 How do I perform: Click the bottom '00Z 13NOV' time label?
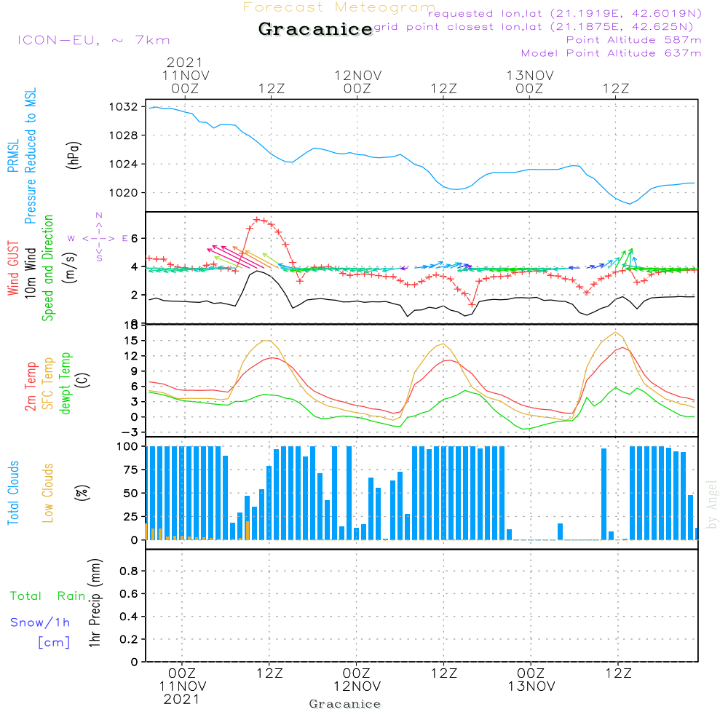(x=531, y=680)
